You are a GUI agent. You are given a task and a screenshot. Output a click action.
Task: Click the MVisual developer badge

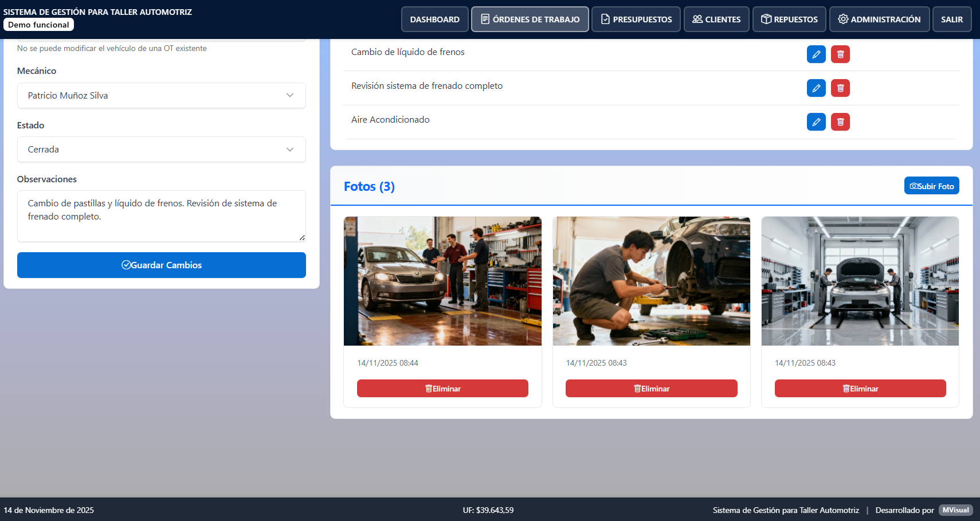tap(955, 510)
